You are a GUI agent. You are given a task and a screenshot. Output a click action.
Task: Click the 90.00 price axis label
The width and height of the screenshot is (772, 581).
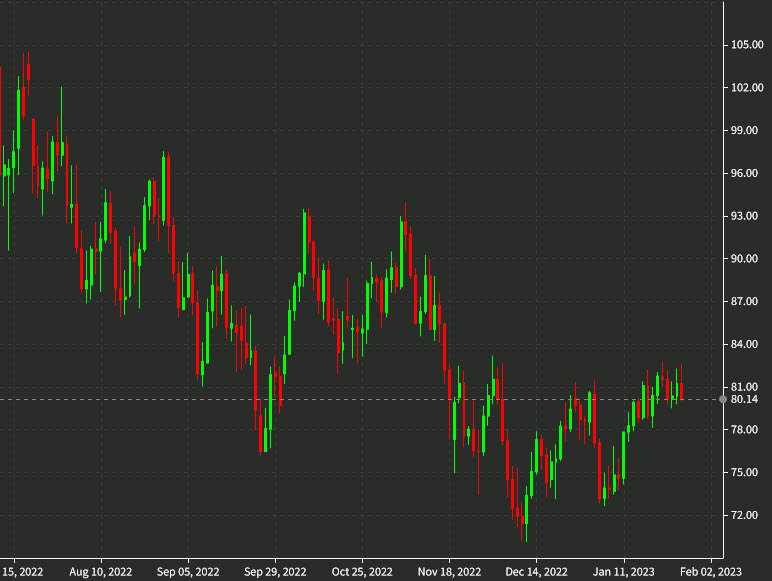tap(744, 259)
